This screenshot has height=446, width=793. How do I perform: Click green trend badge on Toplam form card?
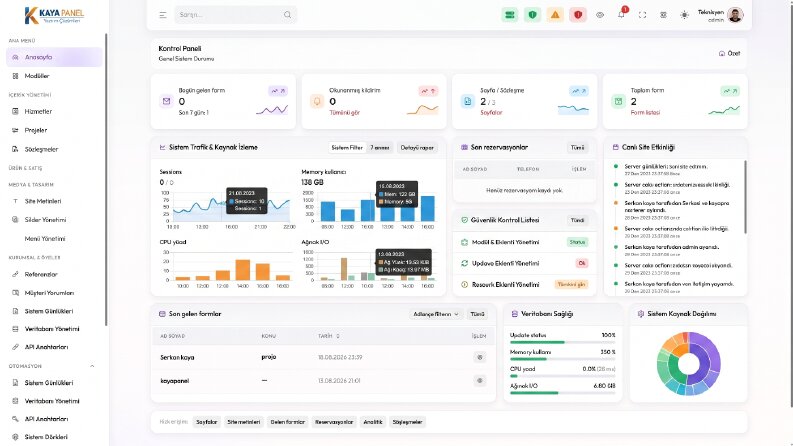730,91
